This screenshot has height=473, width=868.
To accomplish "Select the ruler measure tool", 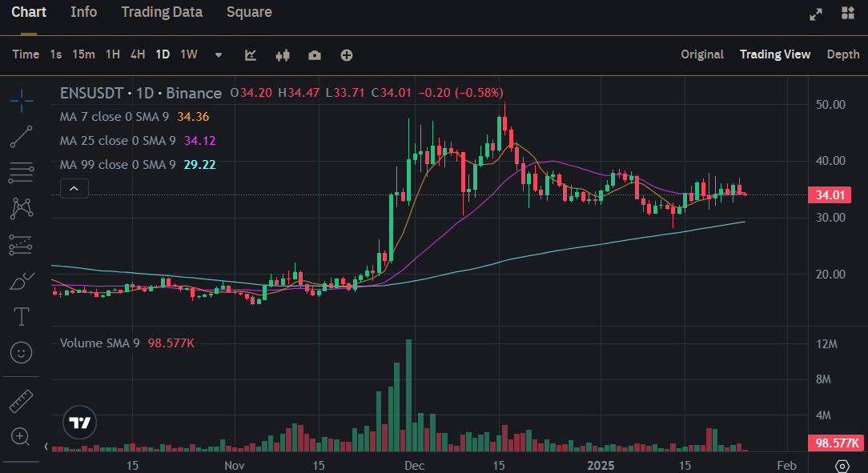I will coord(22,401).
